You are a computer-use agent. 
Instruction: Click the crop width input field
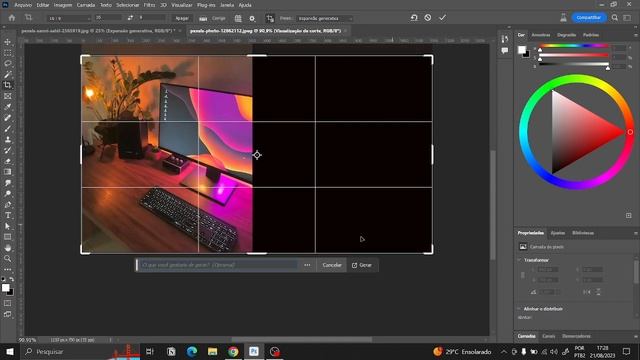pos(108,18)
